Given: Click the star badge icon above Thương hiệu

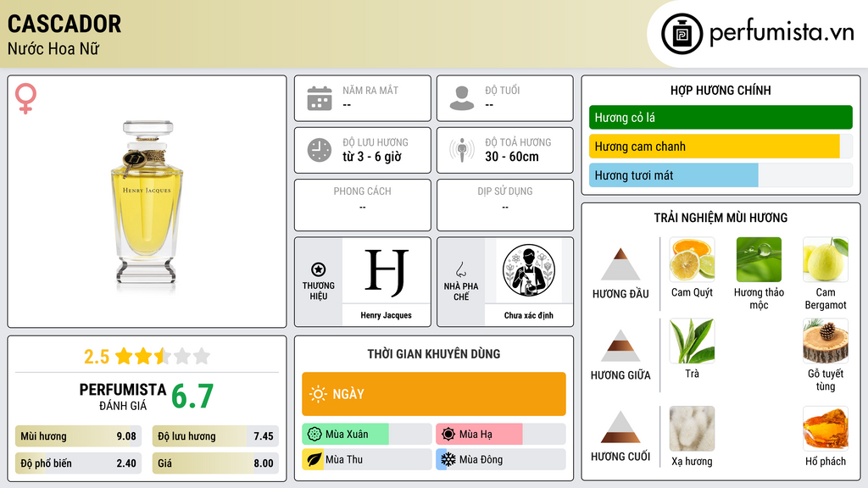Looking at the screenshot, I should (319, 269).
